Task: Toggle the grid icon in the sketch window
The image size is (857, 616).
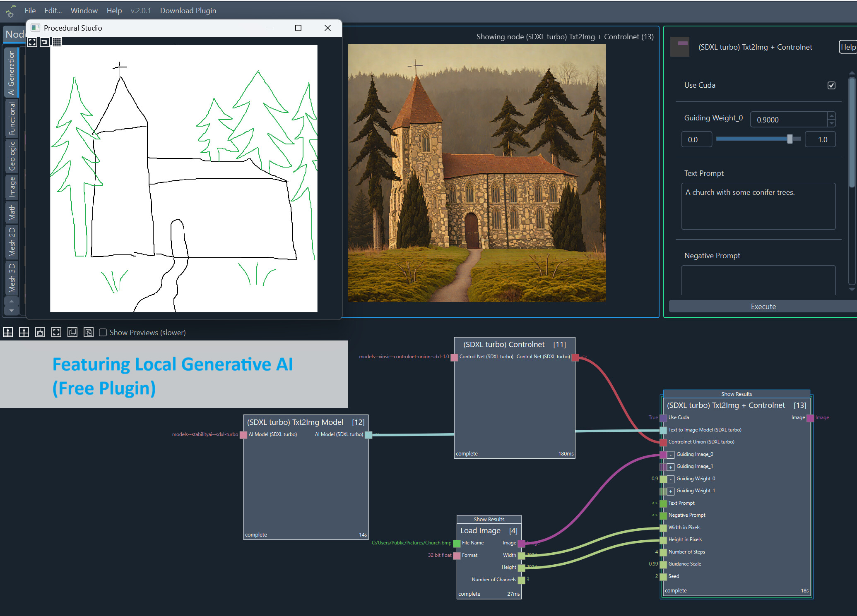Action: 58,42
